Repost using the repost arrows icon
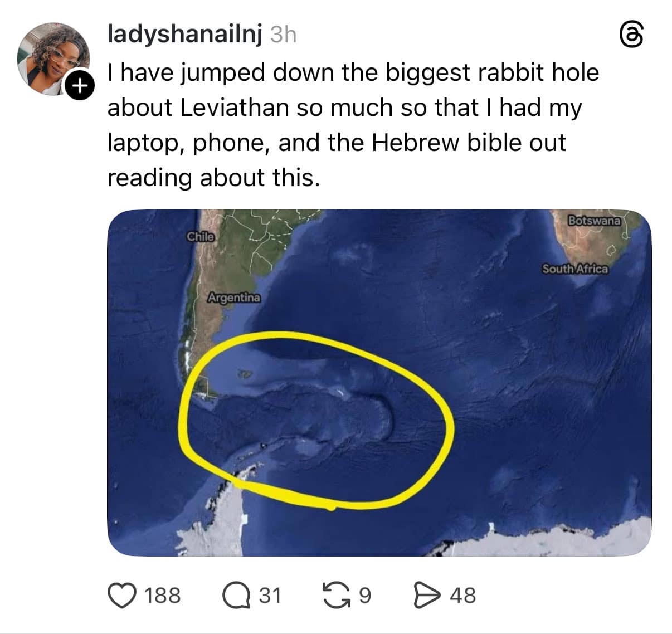Image resolution: width=672 pixels, height=634 pixels. 335,595
